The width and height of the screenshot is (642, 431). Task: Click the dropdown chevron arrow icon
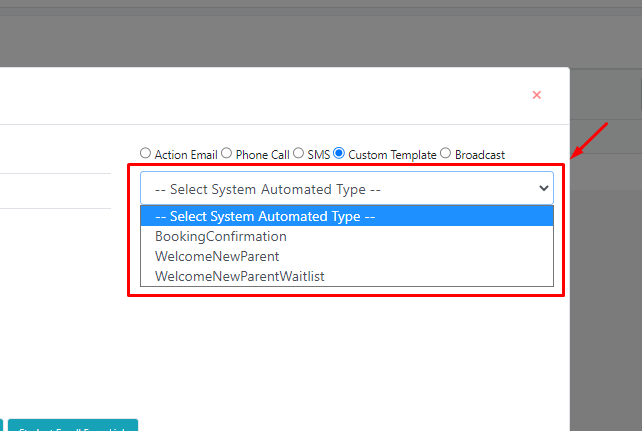click(543, 188)
